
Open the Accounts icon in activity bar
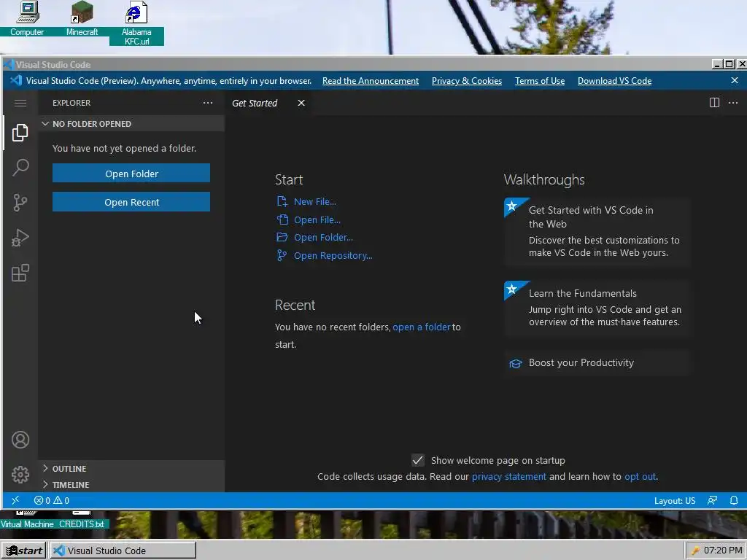coord(20,440)
